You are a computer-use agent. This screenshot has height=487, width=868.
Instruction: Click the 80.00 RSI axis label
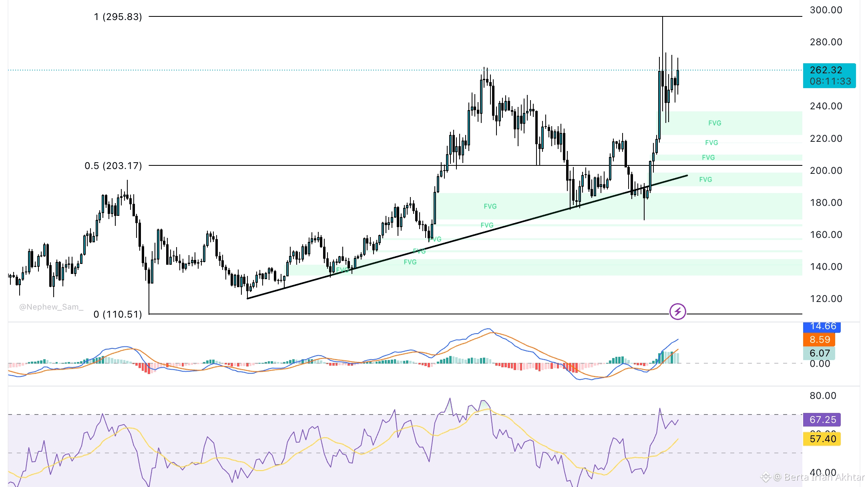click(823, 396)
